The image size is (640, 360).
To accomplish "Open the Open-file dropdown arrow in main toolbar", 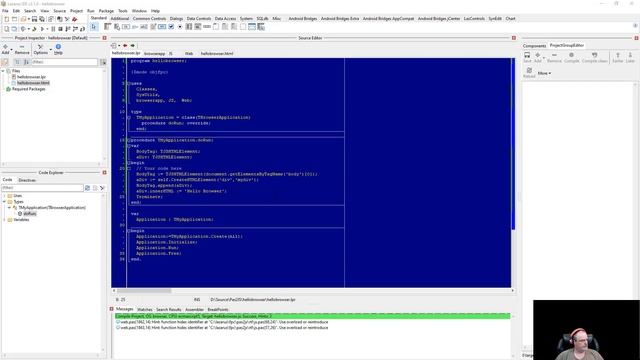I will click(29, 19).
